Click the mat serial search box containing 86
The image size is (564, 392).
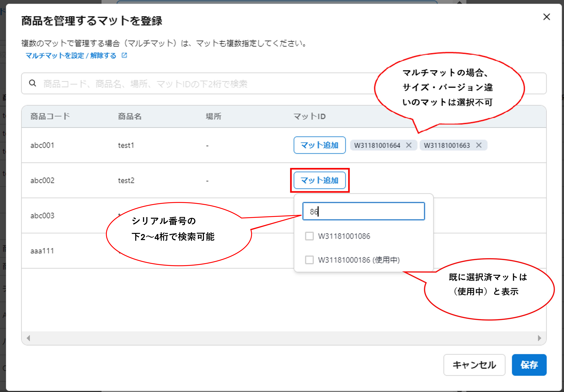(x=364, y=211)
